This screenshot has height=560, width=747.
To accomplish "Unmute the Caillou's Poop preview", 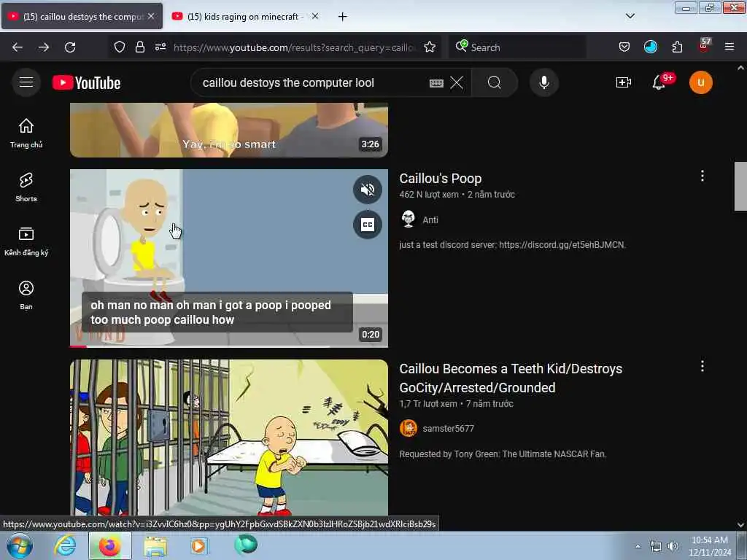I will [368, 190].
